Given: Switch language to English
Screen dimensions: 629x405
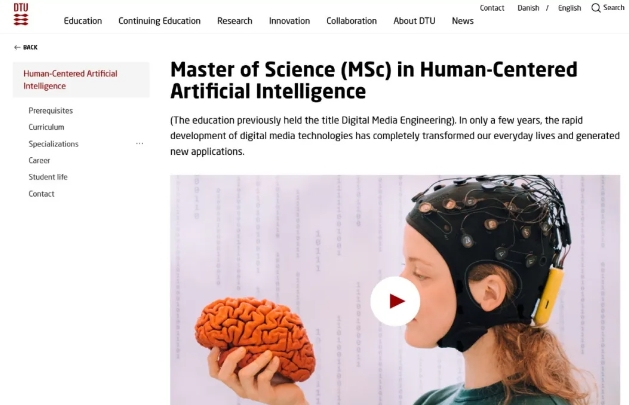Looking at the screenshot, I should tap(569, 8).
